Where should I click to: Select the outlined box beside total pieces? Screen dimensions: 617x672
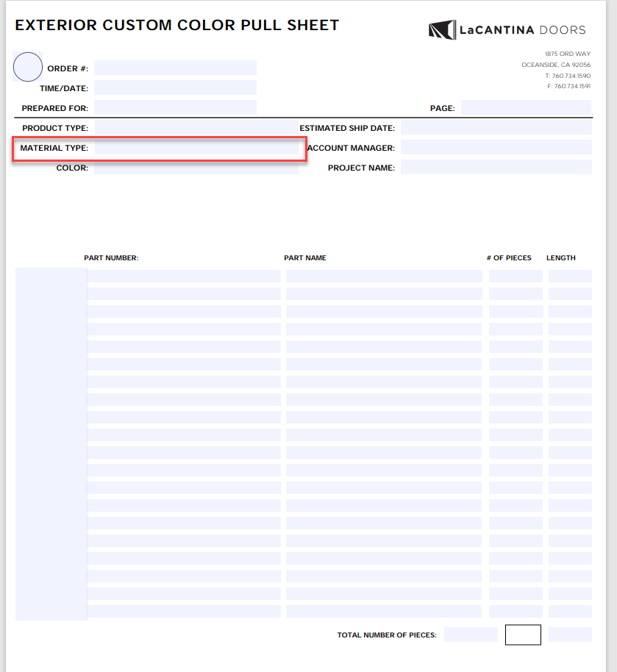click(523, 635)
